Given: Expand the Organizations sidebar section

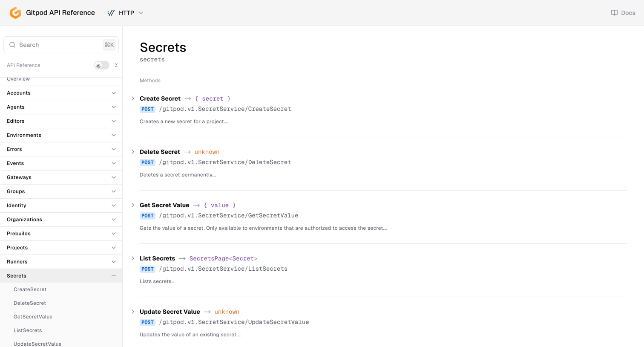Looking at the screenshot, I should [61, 220].
